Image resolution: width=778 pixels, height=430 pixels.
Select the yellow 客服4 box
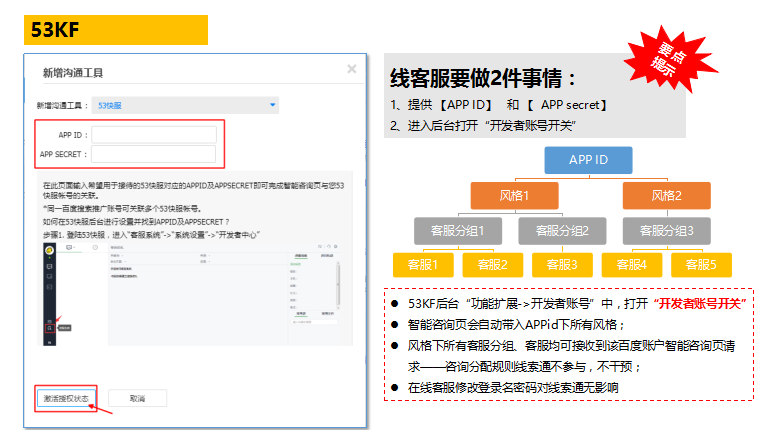pos(632,265)
